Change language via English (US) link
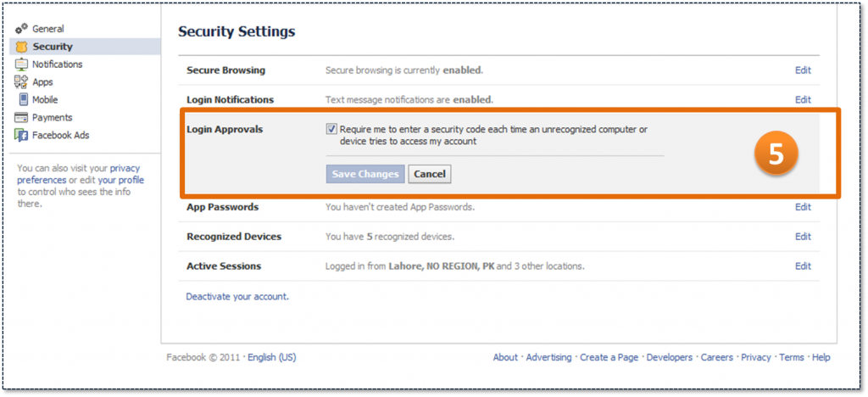The height and width of the screenshot is (397, 868). tap(272, 357)
